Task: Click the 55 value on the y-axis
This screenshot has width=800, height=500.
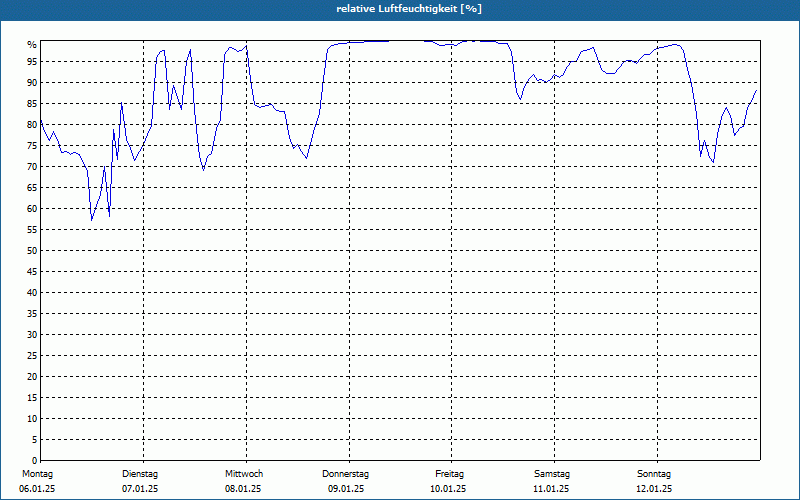Action: pos(32,230)
